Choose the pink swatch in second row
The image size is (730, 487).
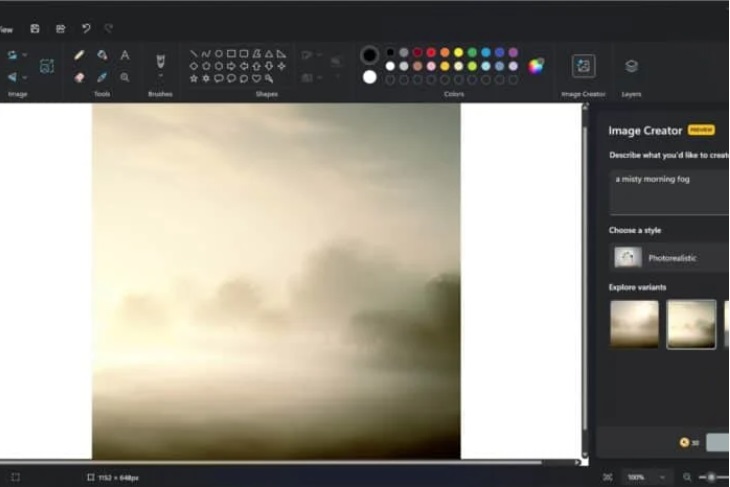[431, 67]
